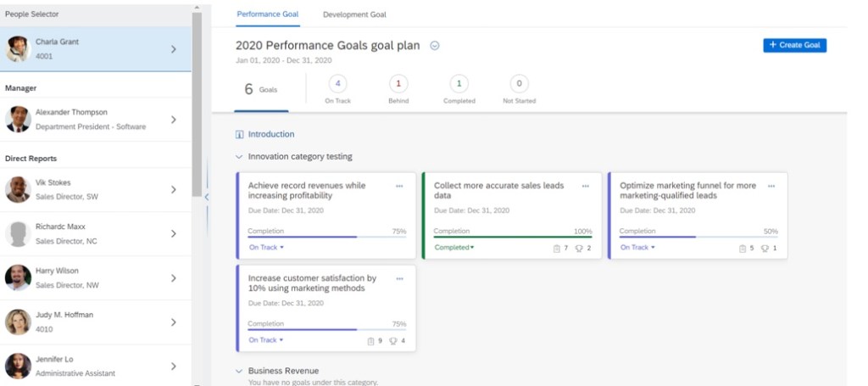Click the goal plan options circle icon
Screen dimensions: 868x386
[435, 46]
